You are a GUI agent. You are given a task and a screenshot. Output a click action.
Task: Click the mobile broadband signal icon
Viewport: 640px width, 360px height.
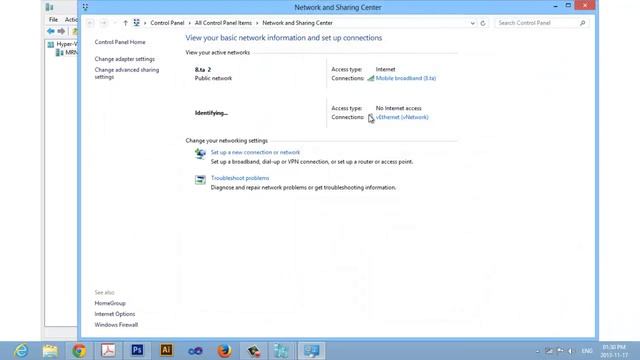tap(371, 78)
